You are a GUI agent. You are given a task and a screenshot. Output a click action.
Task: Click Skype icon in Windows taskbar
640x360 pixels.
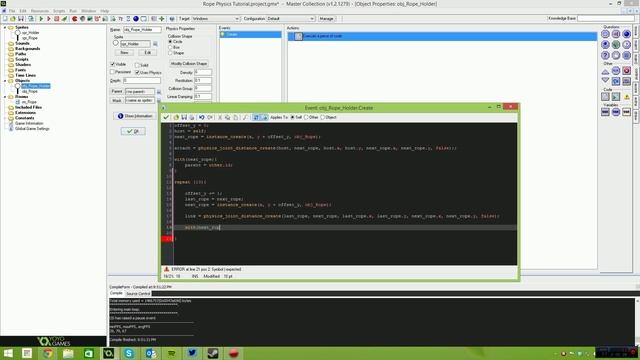click(129, 353)
